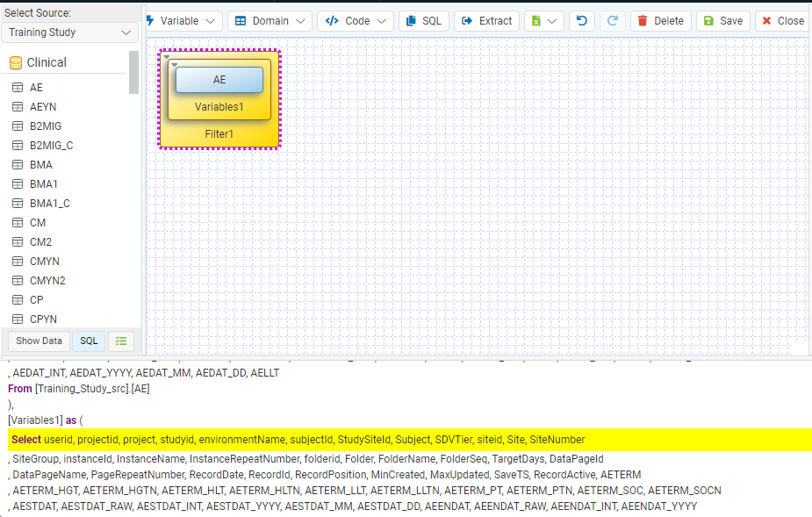Click the green Save disk icon
The height and width of the screenshot is (517, 812).
[708, 21]
